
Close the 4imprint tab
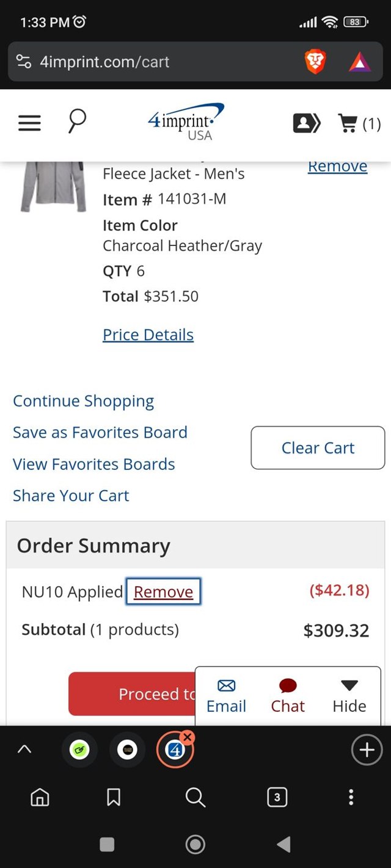(188, 737)
